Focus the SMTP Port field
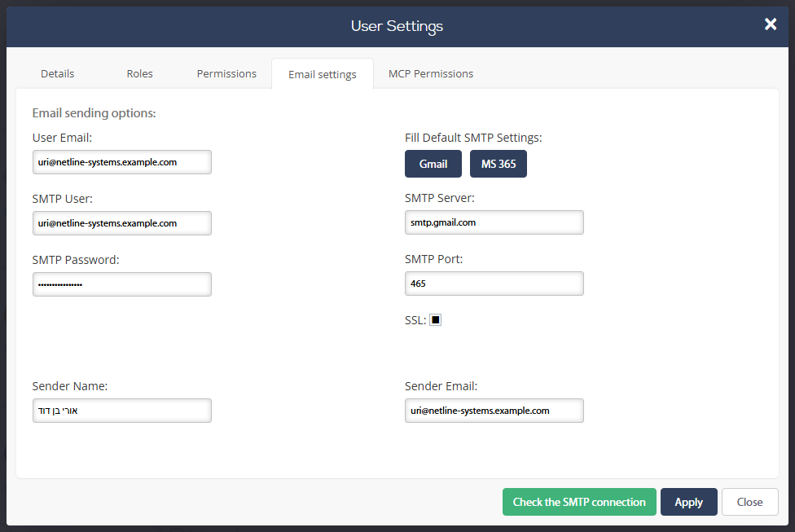This screenshot has height=532, width=795. 494,284
